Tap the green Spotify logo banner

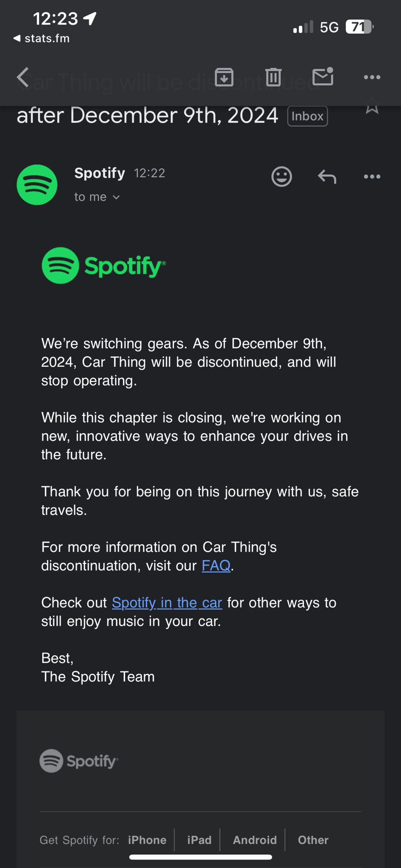coord(104,266)
